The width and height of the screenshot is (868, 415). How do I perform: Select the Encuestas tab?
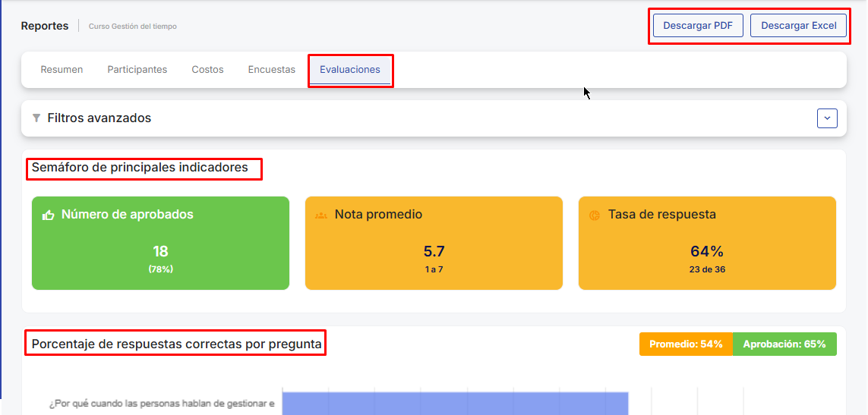[x=271, y=70]
